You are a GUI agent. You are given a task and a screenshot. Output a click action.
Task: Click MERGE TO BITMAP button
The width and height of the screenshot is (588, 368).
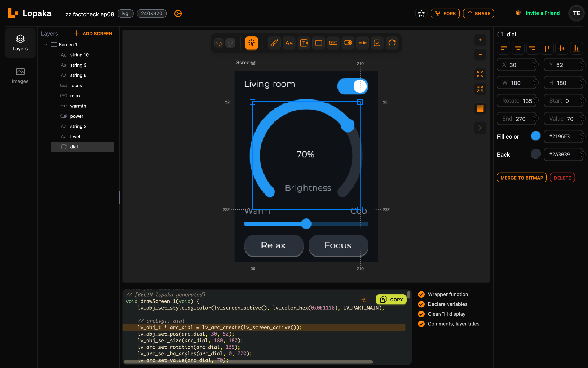(x=522, y=178)
